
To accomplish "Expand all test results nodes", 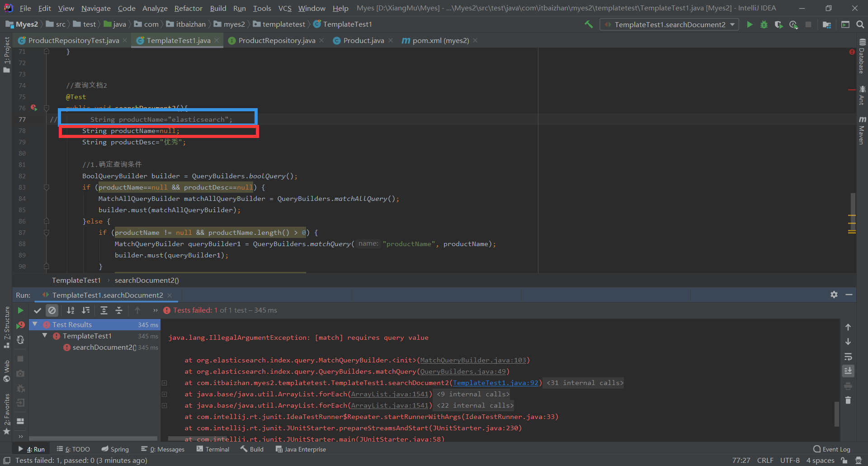I will (x=104, y=310).
